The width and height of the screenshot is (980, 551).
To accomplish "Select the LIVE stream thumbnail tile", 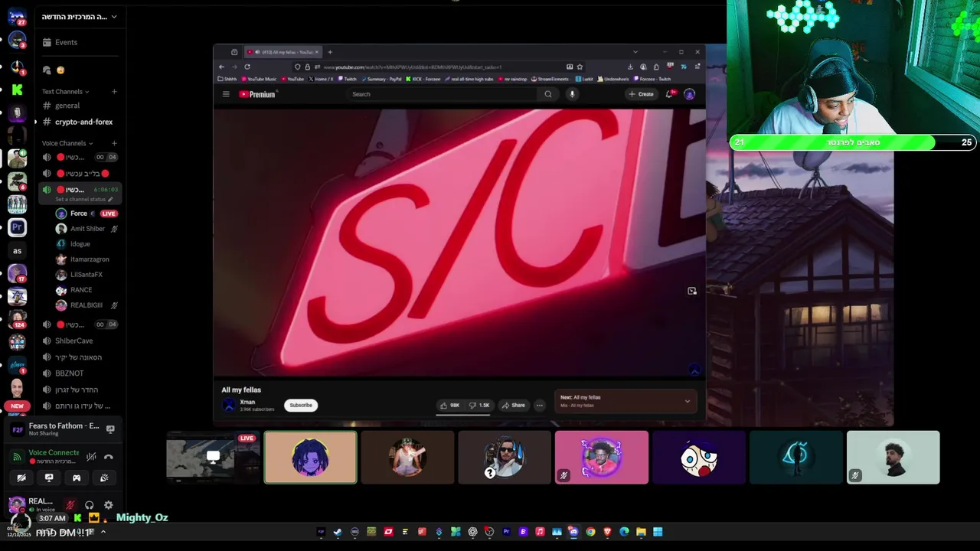I will [x=213, y=458].
